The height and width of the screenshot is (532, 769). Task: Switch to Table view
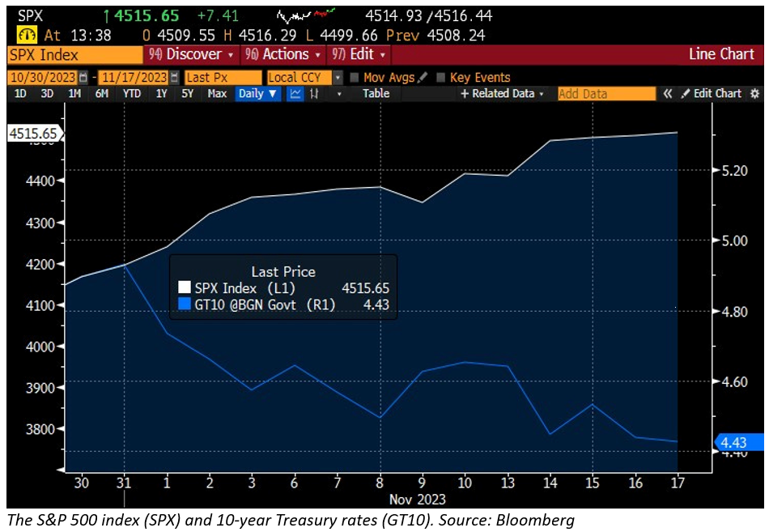coord(376,94)
